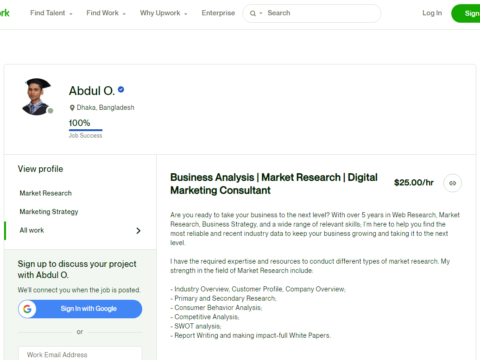Click the blue verified badge icon

pyautogui.click(x=121, y=89)
